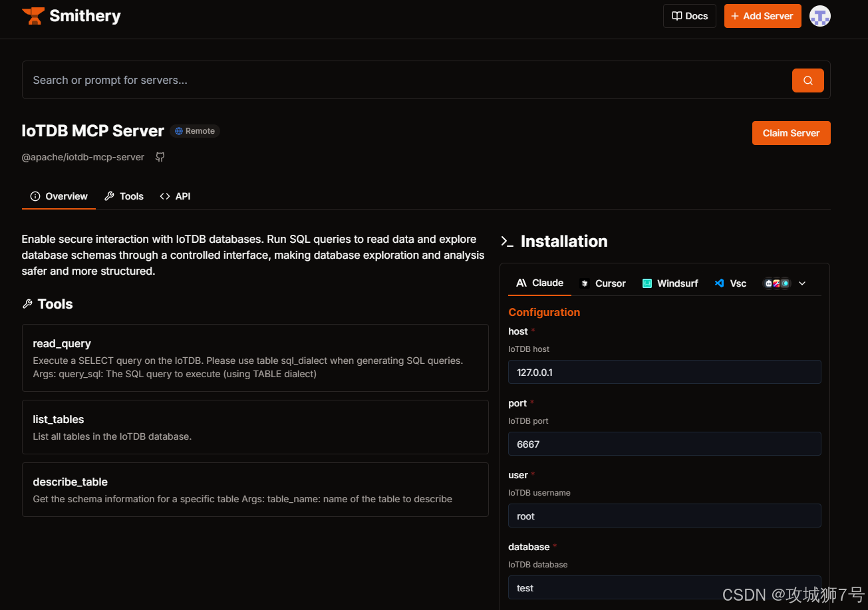Click the wrench icon beside Tools heading
The image size is (868, 610).
pyautogui.click(x=27, y=304)
